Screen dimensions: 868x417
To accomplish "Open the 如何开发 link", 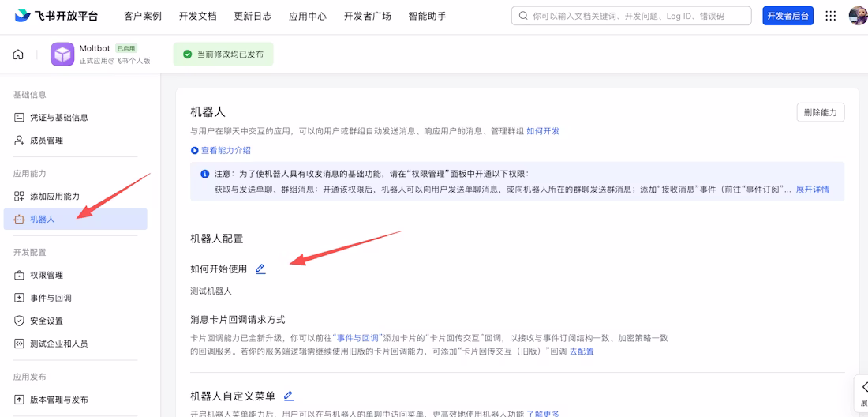I will [x=543, y=131].
